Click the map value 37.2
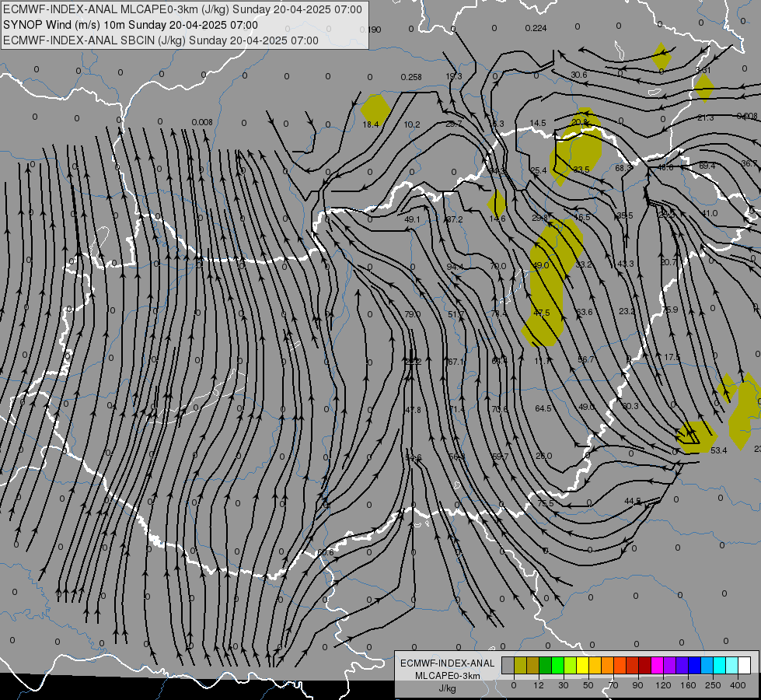The image size is (761, 700). (454, 219)
